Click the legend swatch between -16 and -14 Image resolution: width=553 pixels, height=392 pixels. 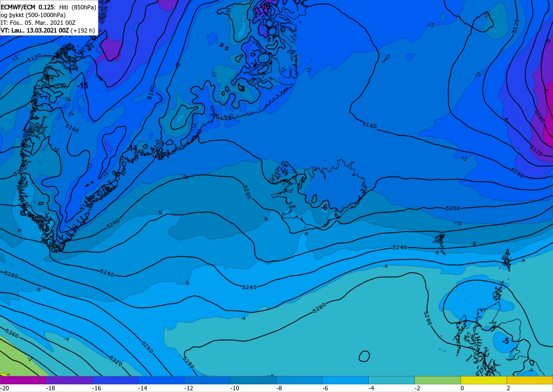[x=115, y=380]
